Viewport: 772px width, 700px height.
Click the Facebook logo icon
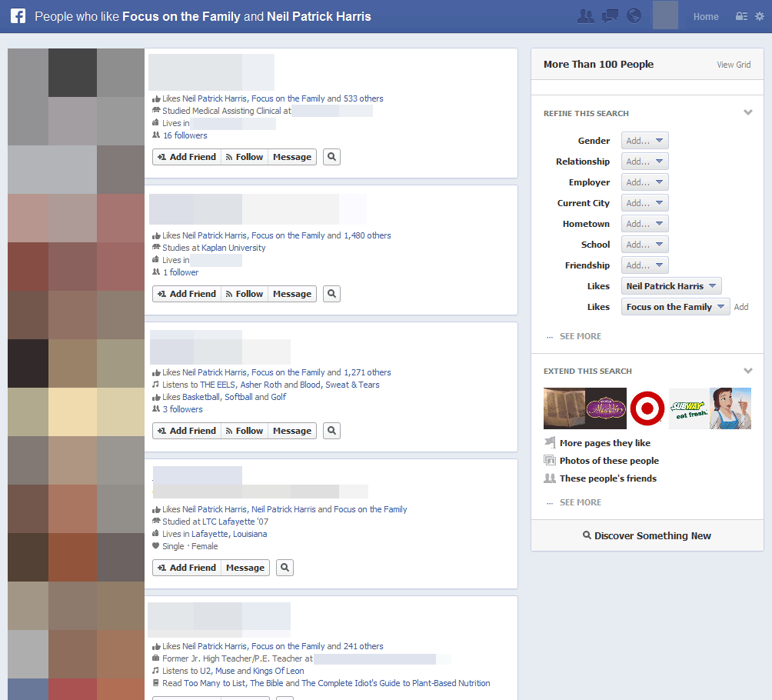(18, 16)
